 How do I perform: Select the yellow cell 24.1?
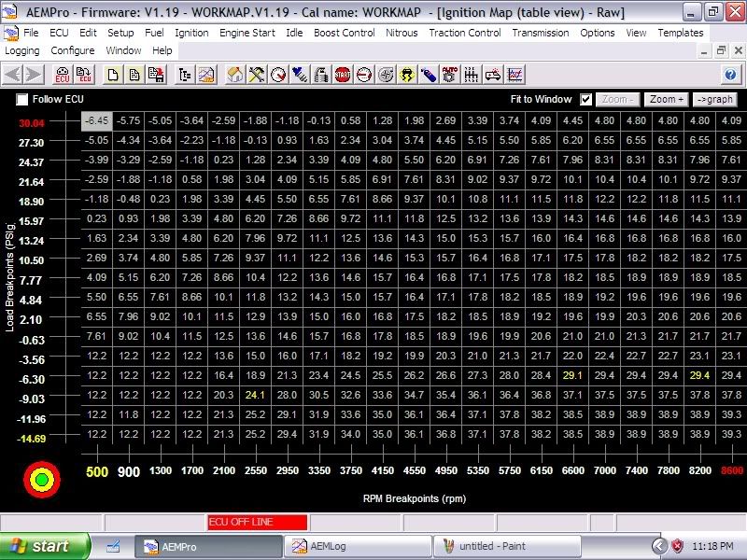pos(255,395)
